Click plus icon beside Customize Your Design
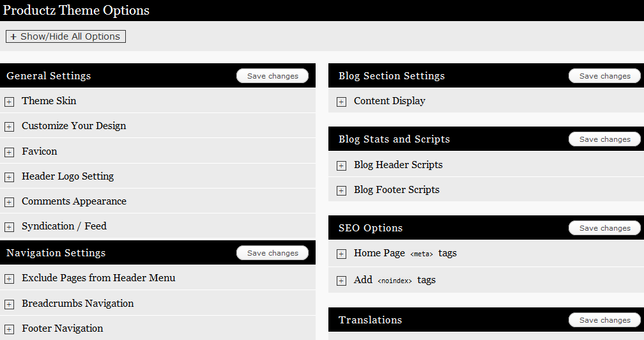This screenshot has height=340, width=644. (x=9, y=127)
